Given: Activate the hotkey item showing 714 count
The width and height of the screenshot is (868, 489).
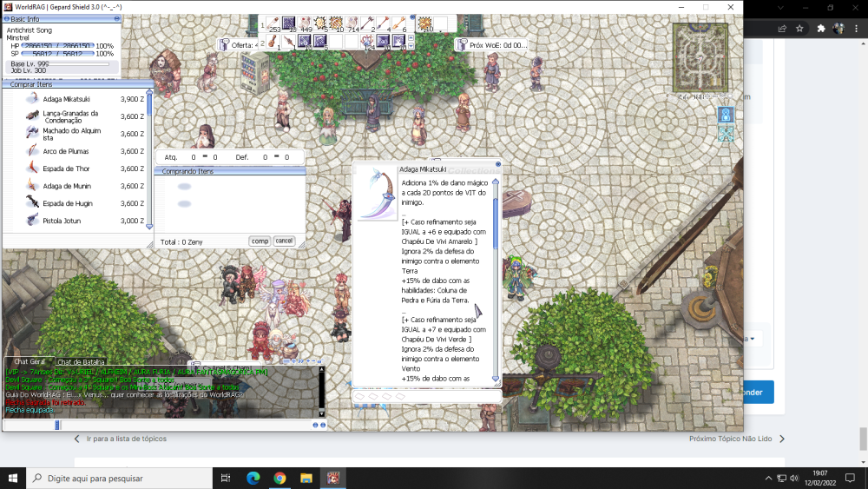Looking at the screenshot, I should point(352,23).
